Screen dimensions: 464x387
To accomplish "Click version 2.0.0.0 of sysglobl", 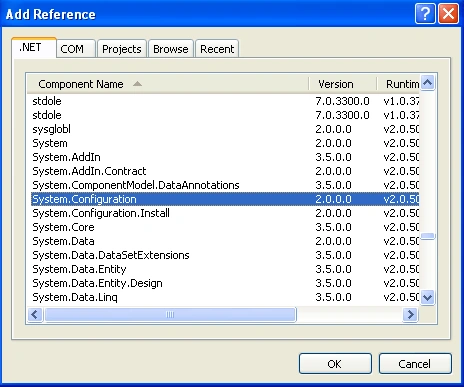I will tap(333, 129).
